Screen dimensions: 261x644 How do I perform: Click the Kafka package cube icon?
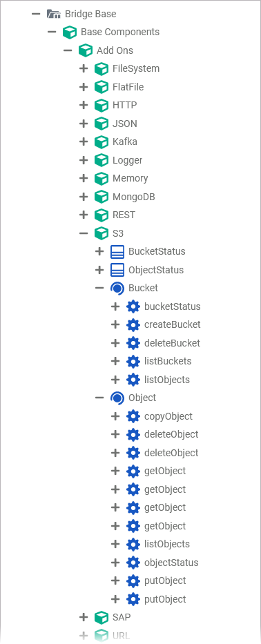tap(101, 142)
